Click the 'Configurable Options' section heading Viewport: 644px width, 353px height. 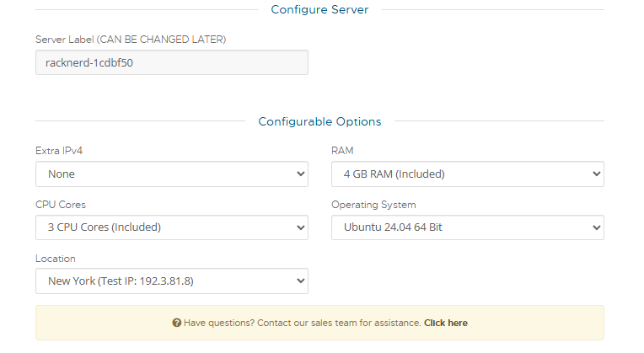(319, 121)
